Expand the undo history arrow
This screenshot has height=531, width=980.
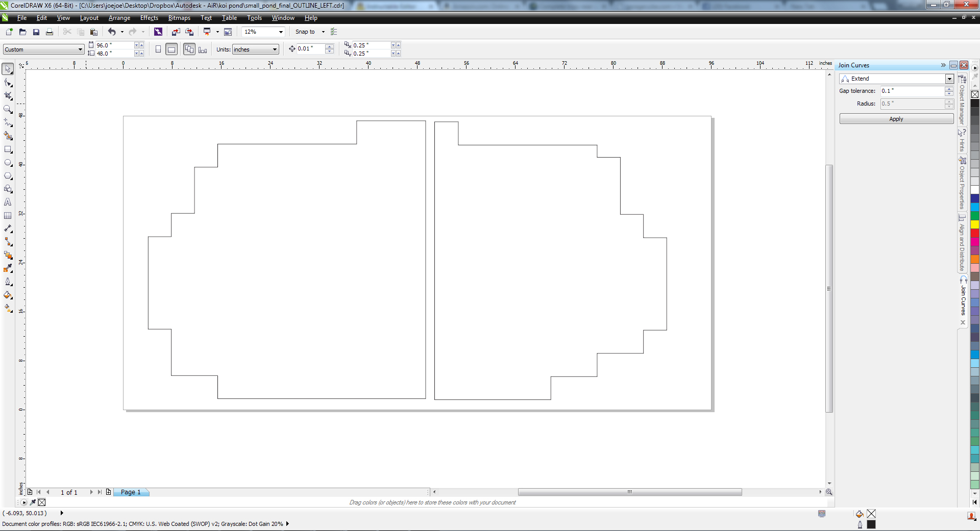[122, 32]
